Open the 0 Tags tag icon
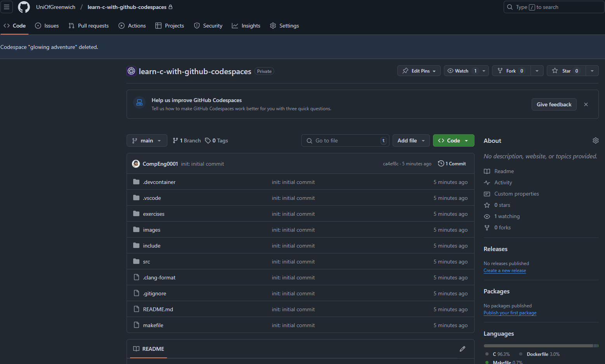Viewport: 605px width, 364px height. click(208, 140)
